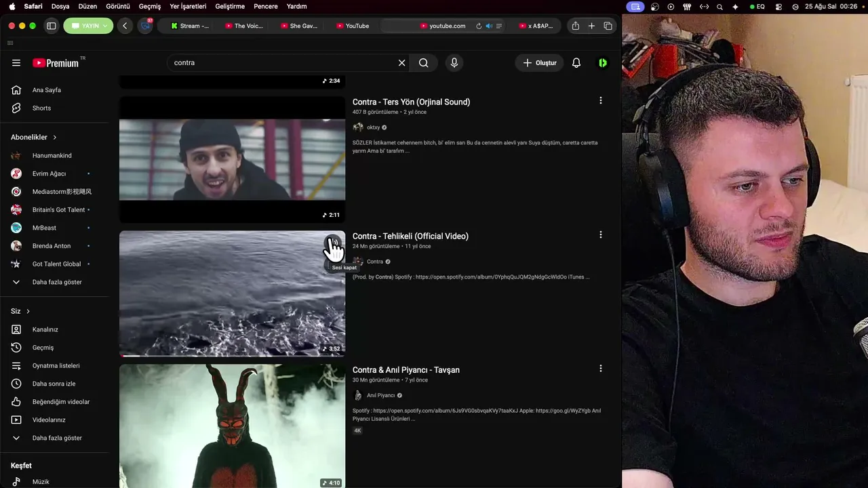The image size is (868, 488).
Task: Play the Contra & Anıl Piyancı Tavşan thumbnail
Action: click(232, 426)
